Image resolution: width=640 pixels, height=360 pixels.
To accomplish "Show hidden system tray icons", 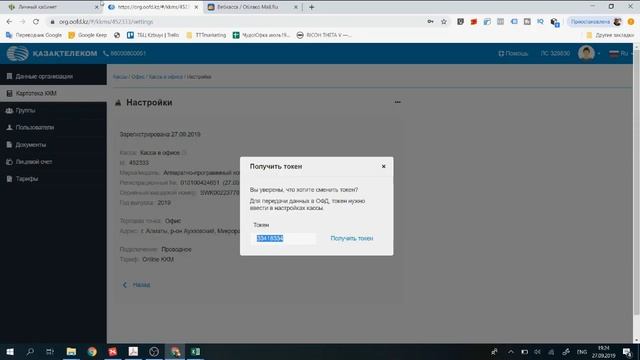I will 511,352.
